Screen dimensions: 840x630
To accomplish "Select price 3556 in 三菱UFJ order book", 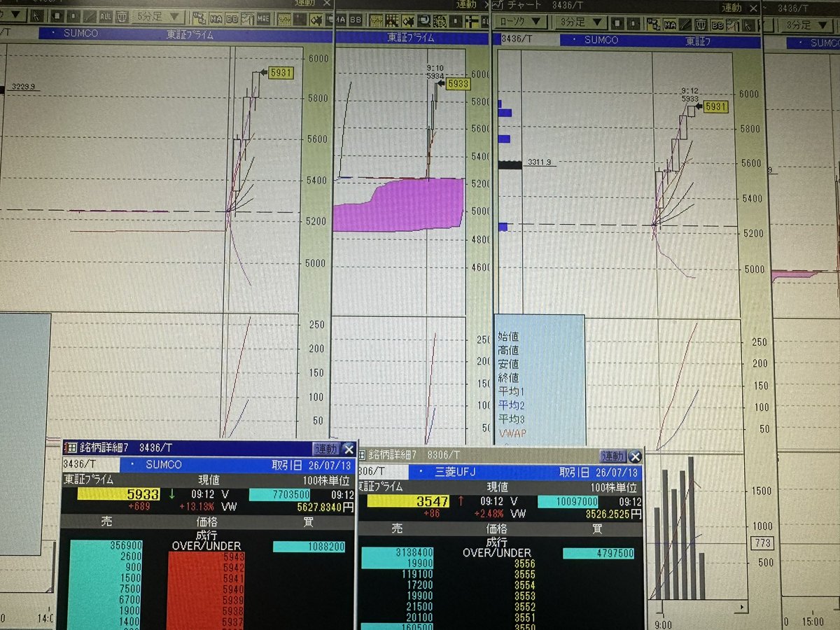I will tap(525, 563).
